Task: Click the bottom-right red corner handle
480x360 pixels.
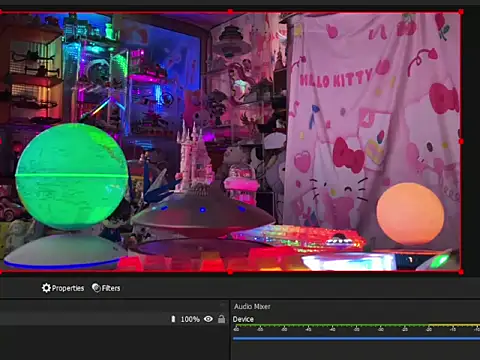Action: [461, 272]
